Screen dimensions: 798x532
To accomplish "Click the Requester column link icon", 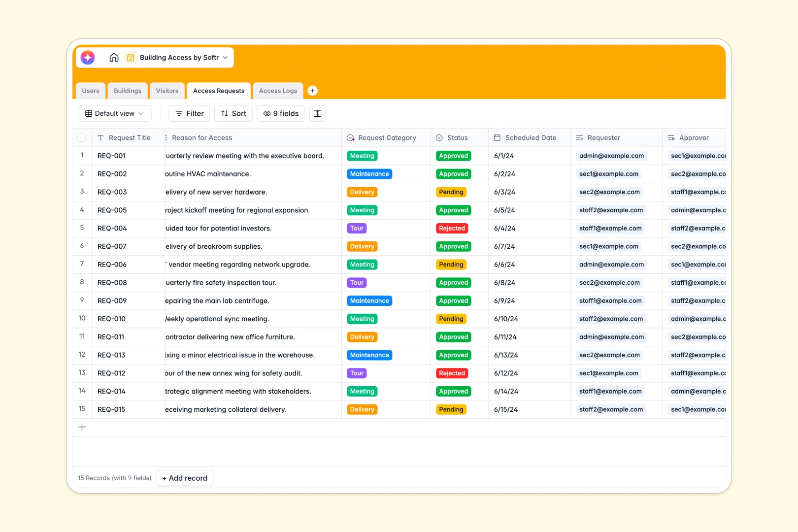I will coord(580,138).
